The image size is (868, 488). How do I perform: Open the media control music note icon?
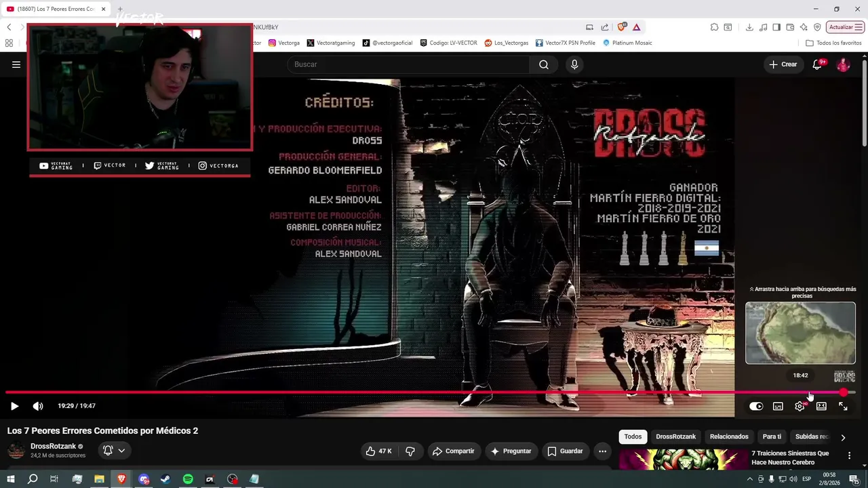tap(764, 27)
